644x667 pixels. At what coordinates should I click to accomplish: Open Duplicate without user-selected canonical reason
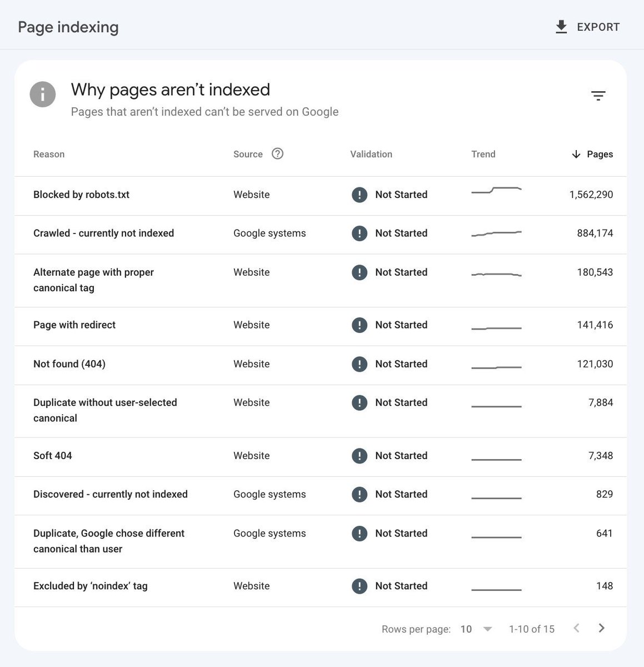tap(105, 410)
